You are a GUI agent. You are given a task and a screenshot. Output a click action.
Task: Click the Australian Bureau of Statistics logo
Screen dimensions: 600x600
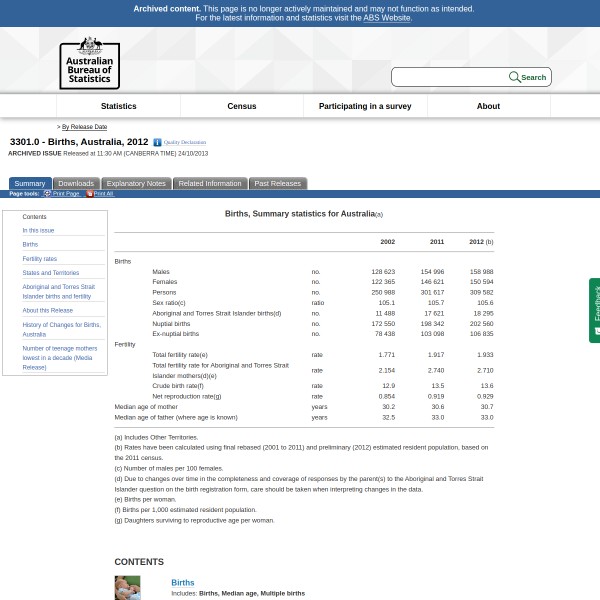pos(89,63)
